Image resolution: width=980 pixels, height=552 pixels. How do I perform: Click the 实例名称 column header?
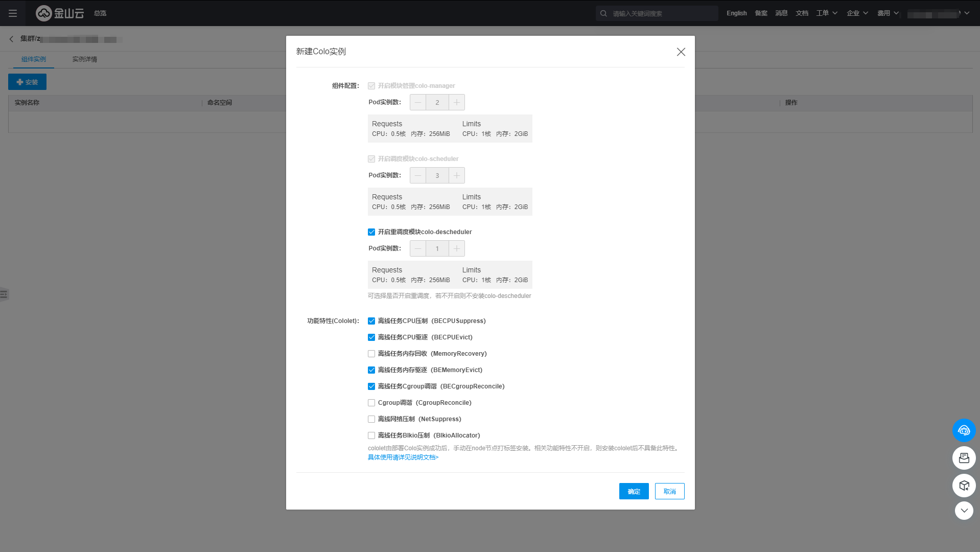pyautogui.click(x=27, y=103)
